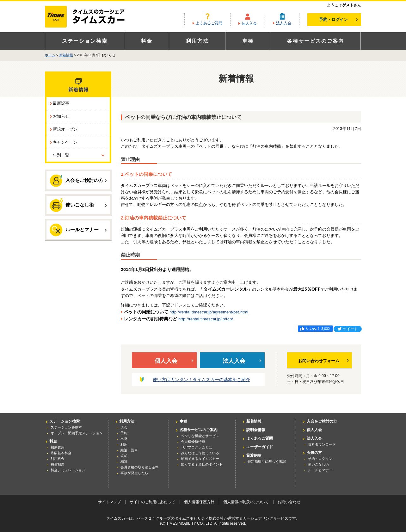Click footer link ステーションを探す
406x532 pixels.
click(x=66, y=428)
